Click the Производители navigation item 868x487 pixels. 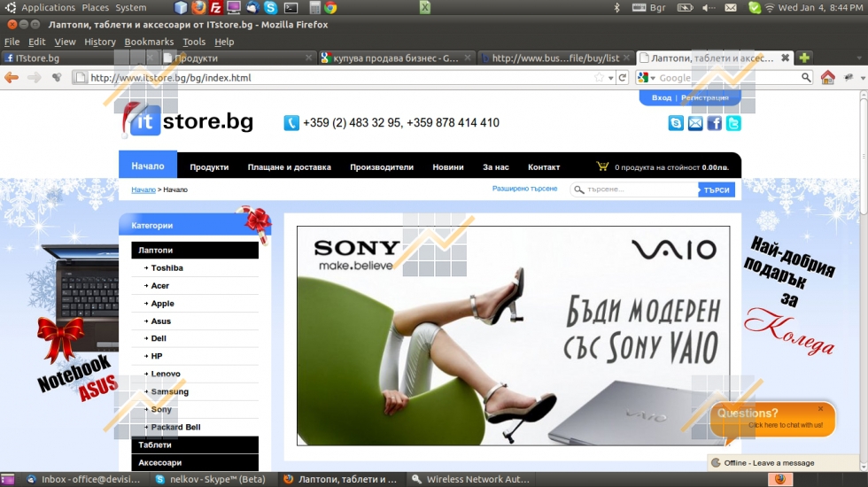coord(382,166)
